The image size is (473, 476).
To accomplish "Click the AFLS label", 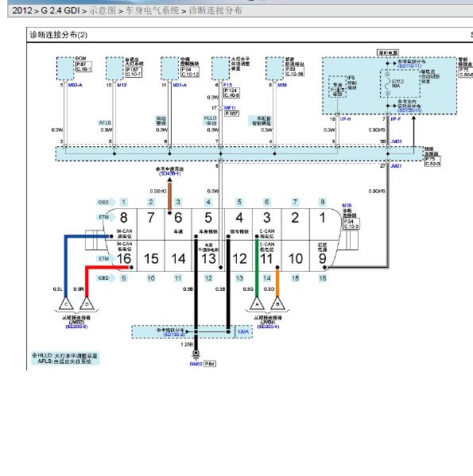I will pyautogui.click(x=105, y=122).
